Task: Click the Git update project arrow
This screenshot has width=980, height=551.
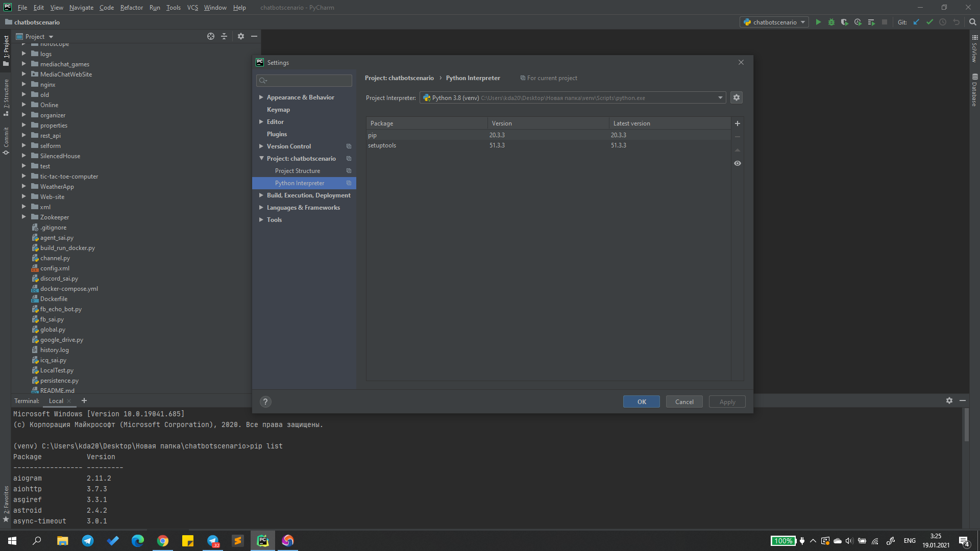Action: point(916,22)
